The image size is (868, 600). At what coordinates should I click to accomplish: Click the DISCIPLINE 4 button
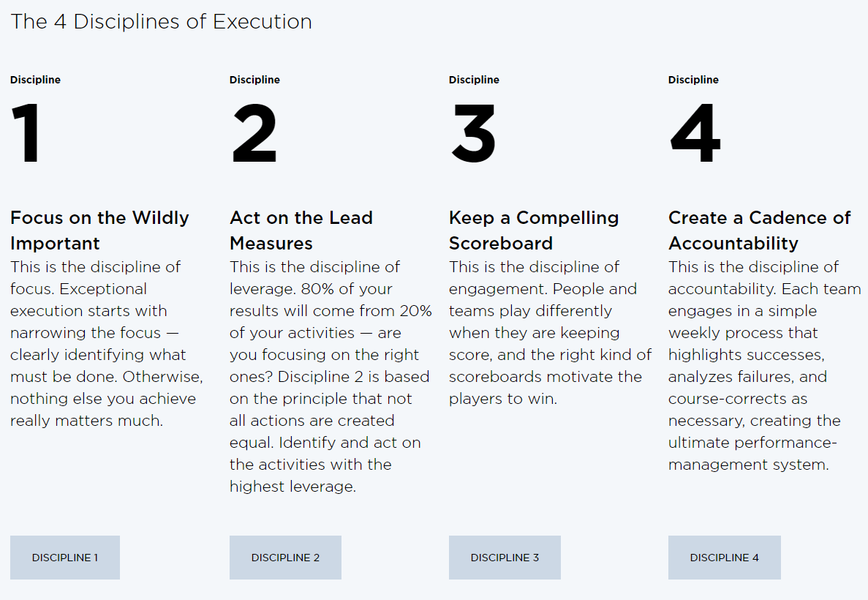(724, 558)
